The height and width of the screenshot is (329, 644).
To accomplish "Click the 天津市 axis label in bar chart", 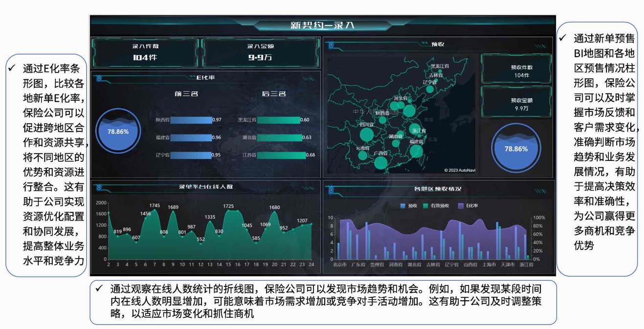I will point(508,265).
